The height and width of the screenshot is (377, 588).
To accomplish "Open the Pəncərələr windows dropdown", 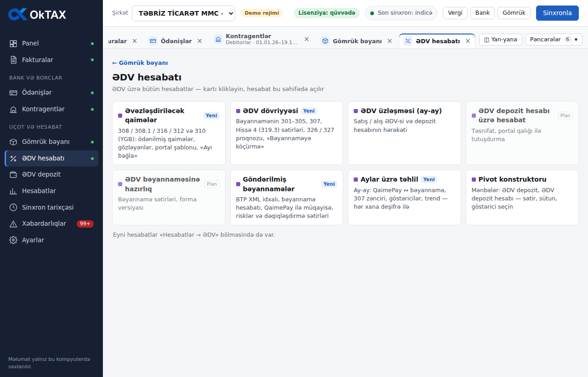I will tap(554, 40).
